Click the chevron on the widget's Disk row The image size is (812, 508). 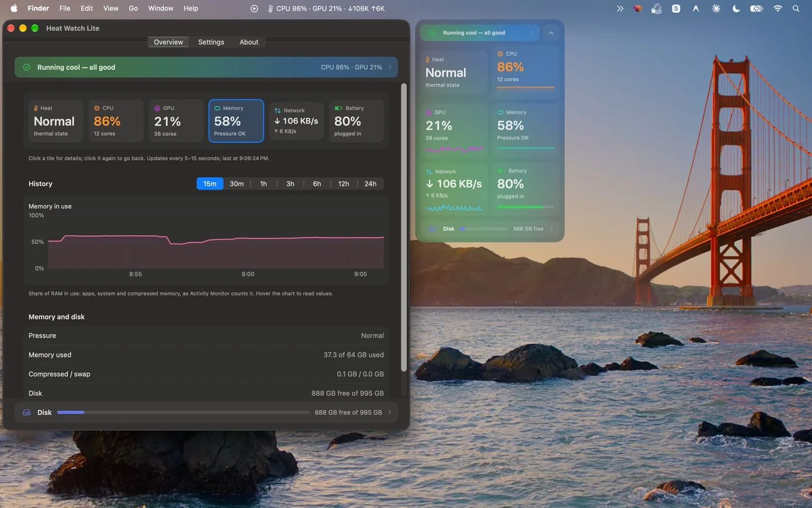pyautogui.click(x=551, y=229)
